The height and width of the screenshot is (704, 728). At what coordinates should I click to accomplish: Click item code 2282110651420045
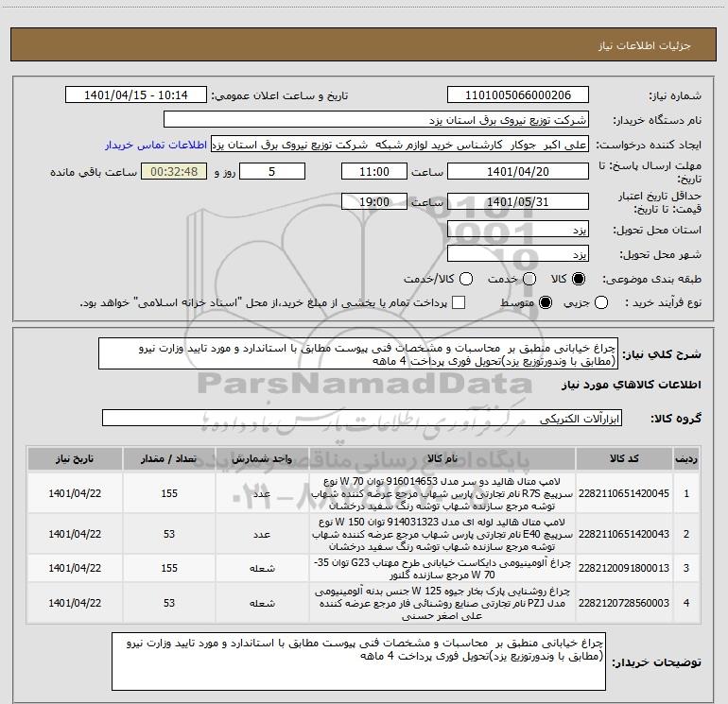coord(624,493)
